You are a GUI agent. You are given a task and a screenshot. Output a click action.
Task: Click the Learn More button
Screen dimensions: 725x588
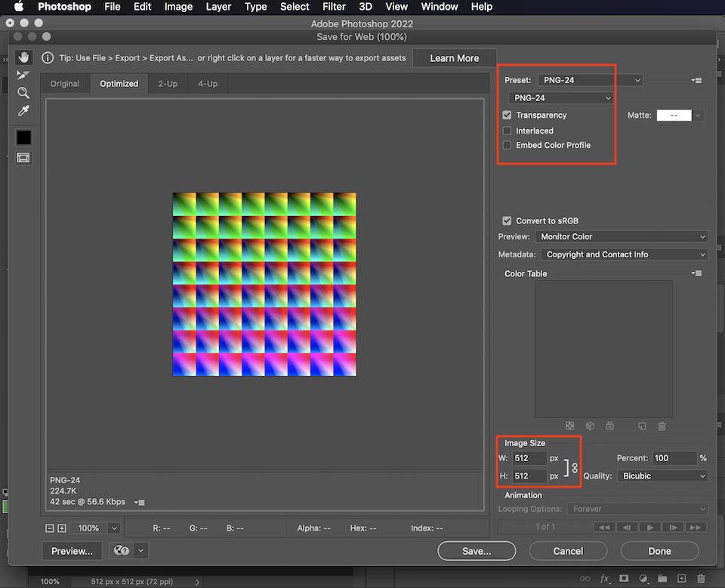pyautogui.click(x=455, y=58)
